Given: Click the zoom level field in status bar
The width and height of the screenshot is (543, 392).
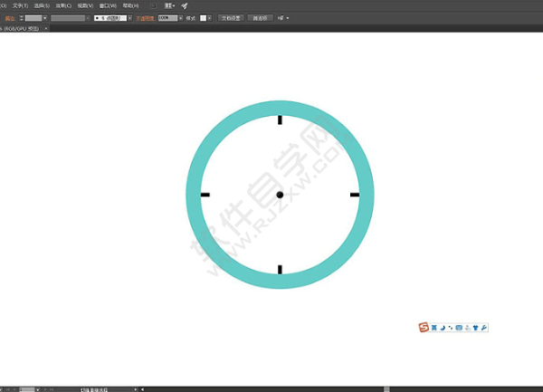Looking at the screenshot, I should pos(27,389).
